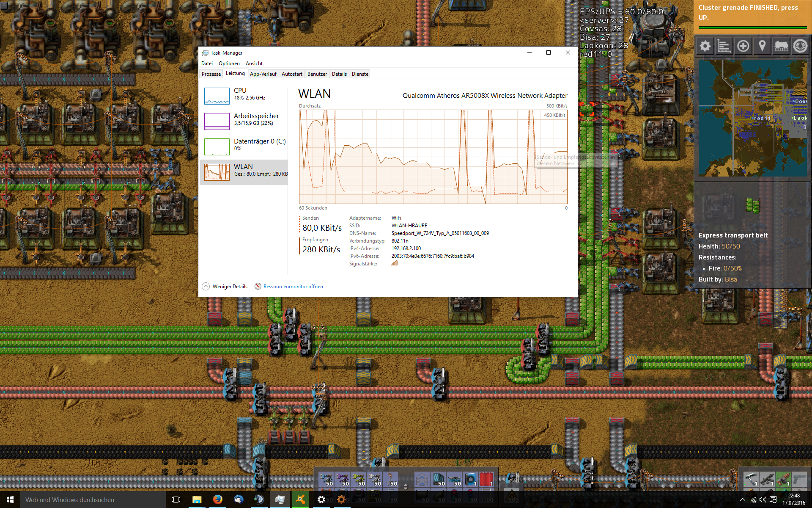Viewport: 812px width, 508px height.
Task: Open Task View on the taskbar
Action: (x=176, y=500)
